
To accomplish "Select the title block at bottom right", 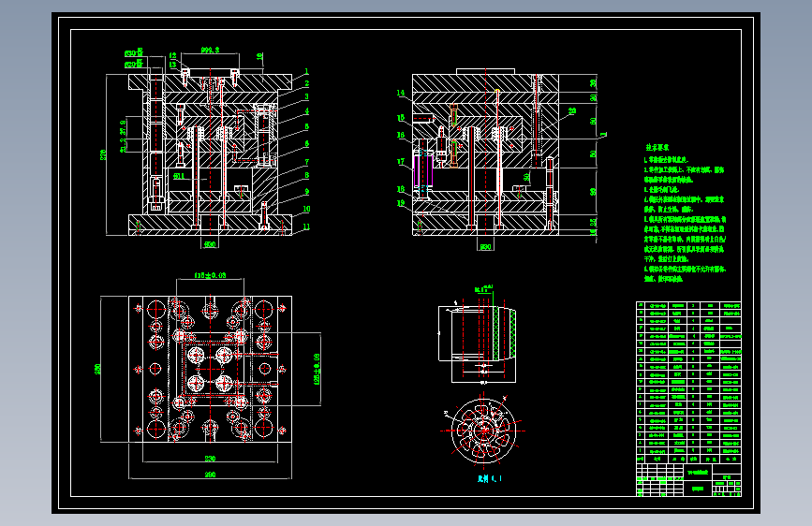I will [x=688, y=480].
